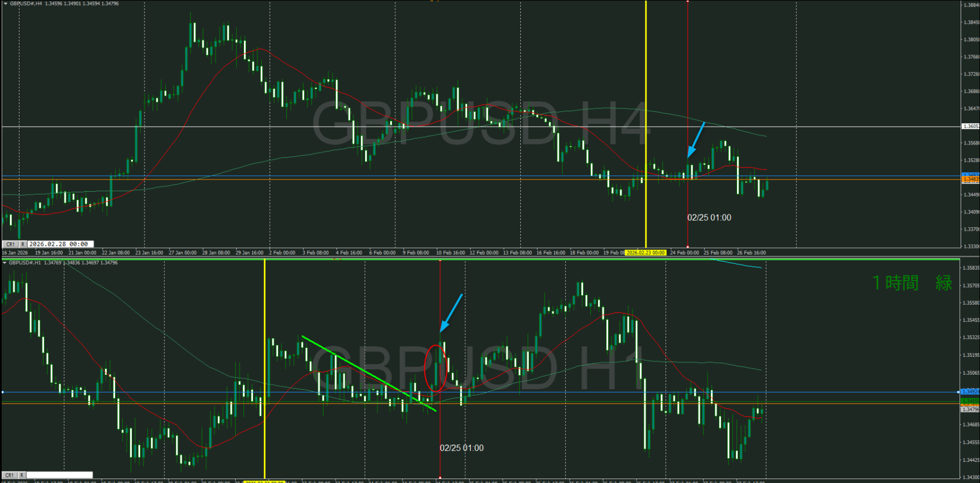Viewport: 980px width, 483px height.
Task: Click the date field showing 2026.02.28 00:00
Action: [x=60, y=244]
